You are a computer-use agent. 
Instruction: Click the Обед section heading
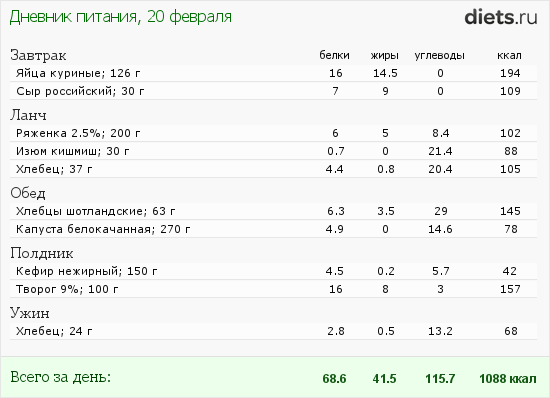(28, 193)
